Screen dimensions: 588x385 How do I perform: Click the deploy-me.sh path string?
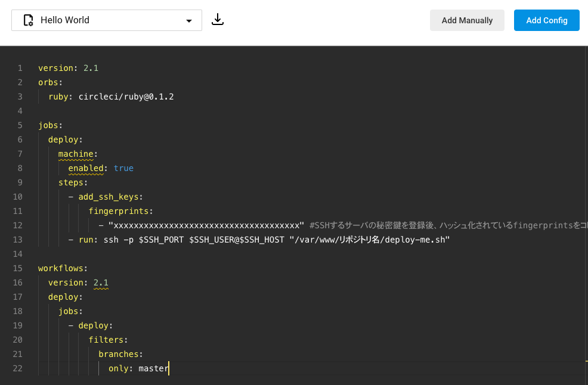[x=369, y=240]
